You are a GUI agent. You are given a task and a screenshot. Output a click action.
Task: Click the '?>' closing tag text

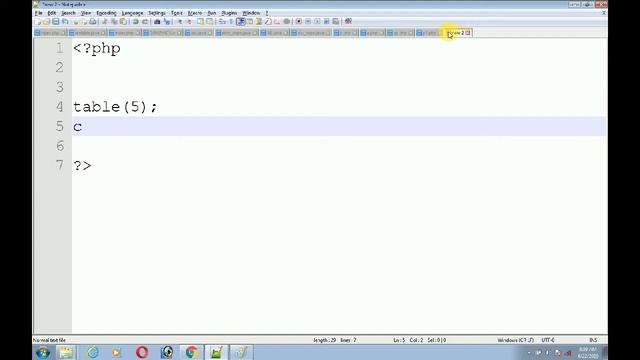coord(82,165)
